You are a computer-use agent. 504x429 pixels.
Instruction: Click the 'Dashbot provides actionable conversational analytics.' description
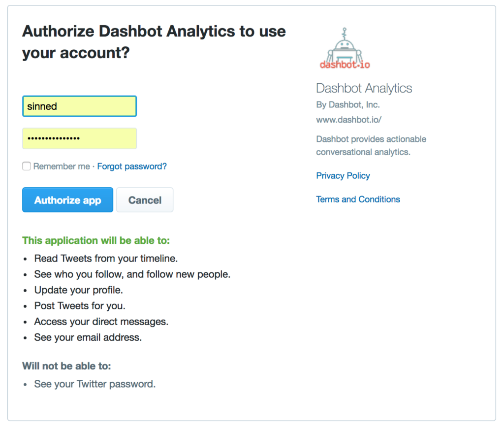pos(371,145)
